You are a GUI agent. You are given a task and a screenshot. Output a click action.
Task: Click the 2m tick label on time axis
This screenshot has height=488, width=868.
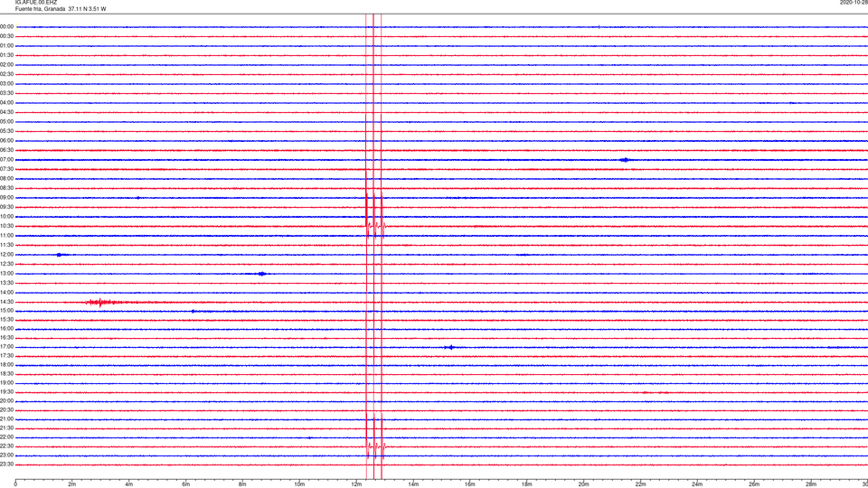tap(72, 484)
